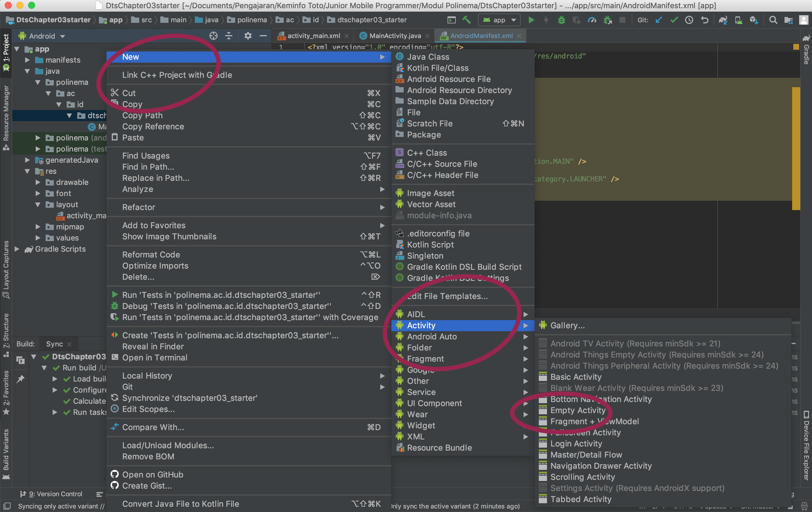
Task: Click the locate target crosshair icon in Project panel
Action: click(x=214, y=36)
